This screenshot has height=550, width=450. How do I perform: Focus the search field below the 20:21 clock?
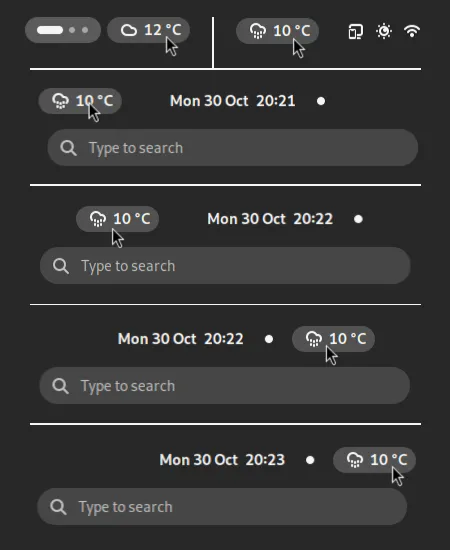[233, 148]
